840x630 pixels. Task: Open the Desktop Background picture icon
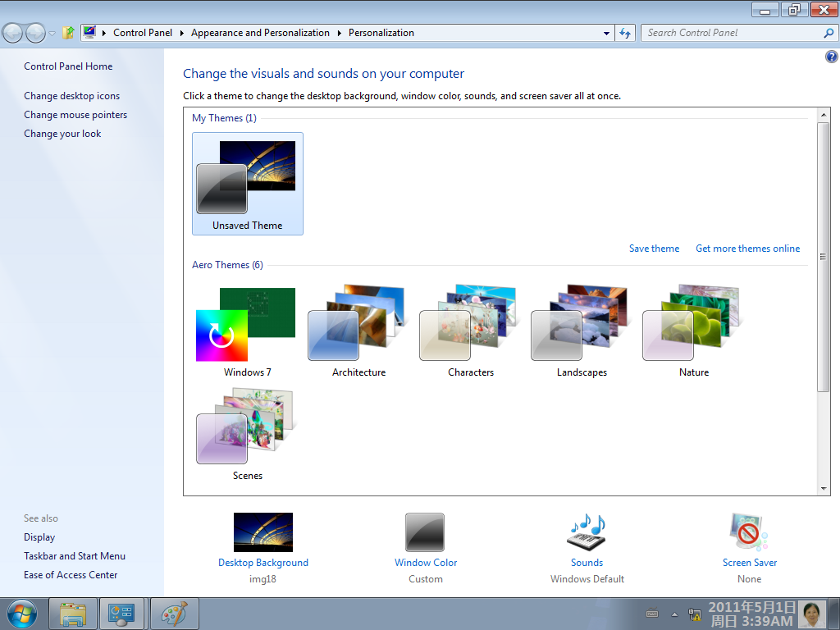pos(263,532)
